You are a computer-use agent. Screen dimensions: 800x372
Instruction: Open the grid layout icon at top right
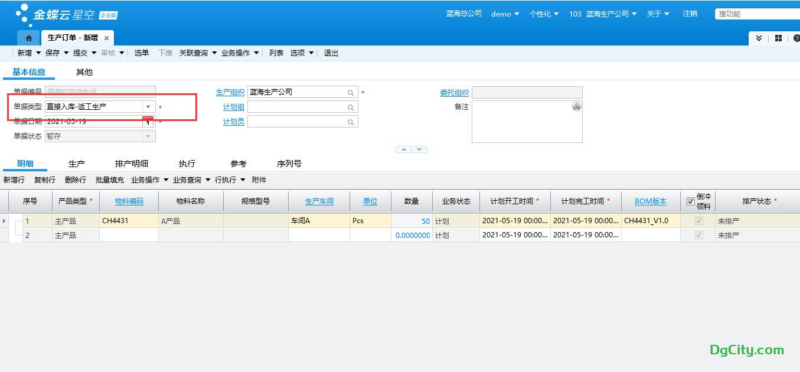(778, 38)
